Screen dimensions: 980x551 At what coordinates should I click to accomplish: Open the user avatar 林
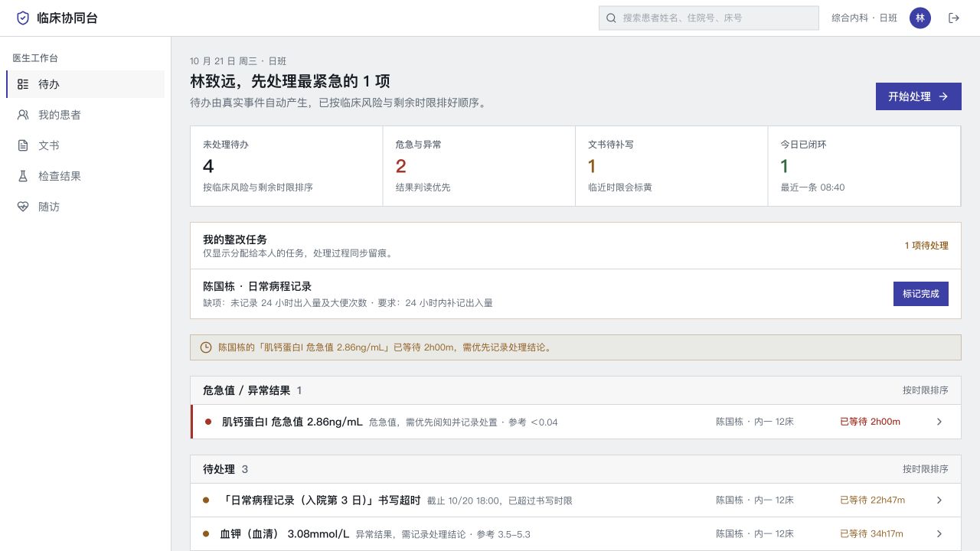point(920,18)
